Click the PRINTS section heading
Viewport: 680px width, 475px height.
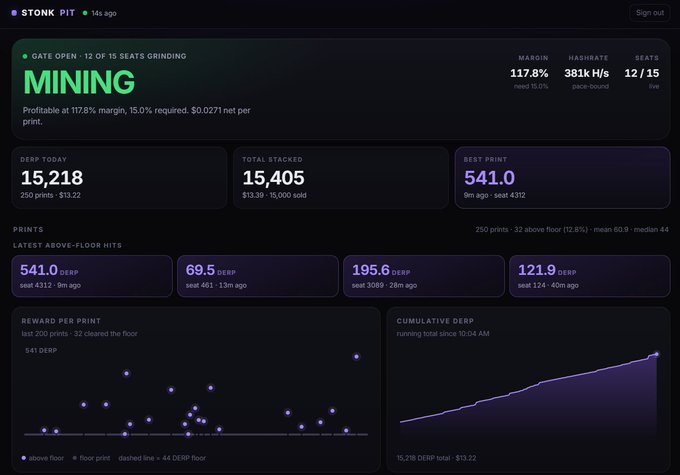(x=28, y=229)
